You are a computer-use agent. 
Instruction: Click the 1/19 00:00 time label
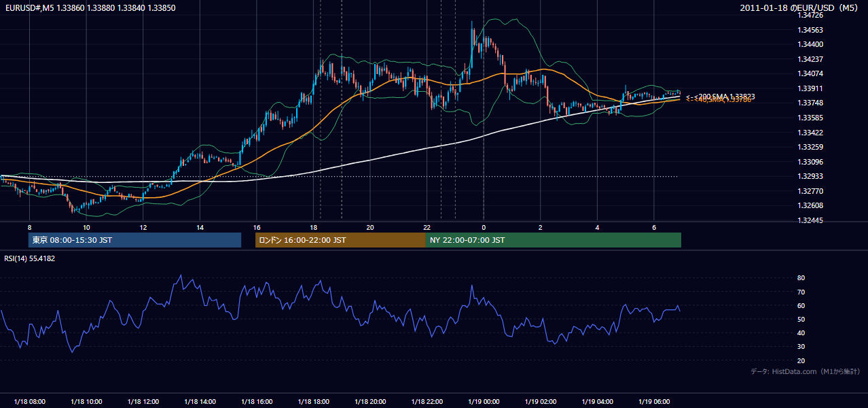point(484,401)
